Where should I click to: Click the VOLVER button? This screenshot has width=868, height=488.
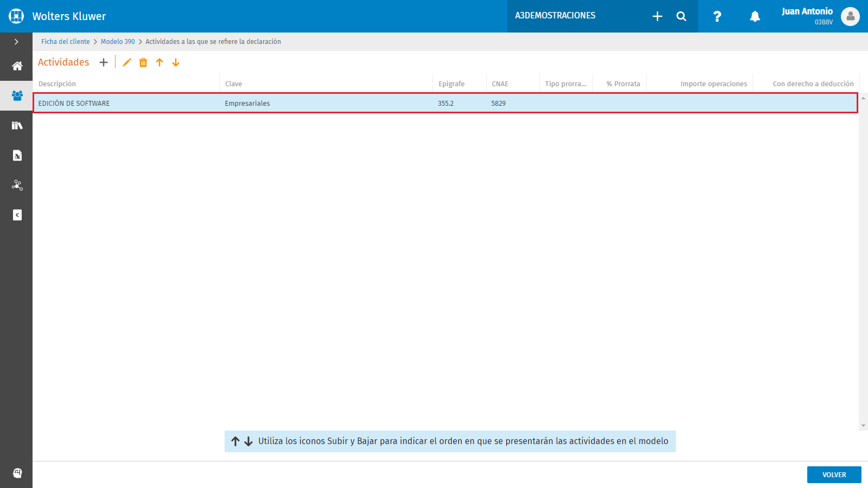(834, 474)
